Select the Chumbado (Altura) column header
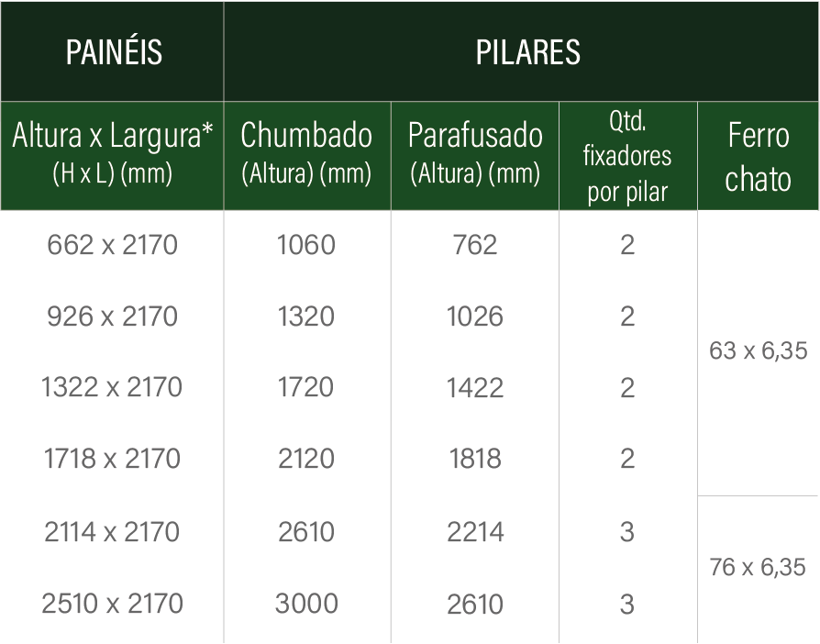This screenshot has height=644, width=820. click(x=307, y=156)
